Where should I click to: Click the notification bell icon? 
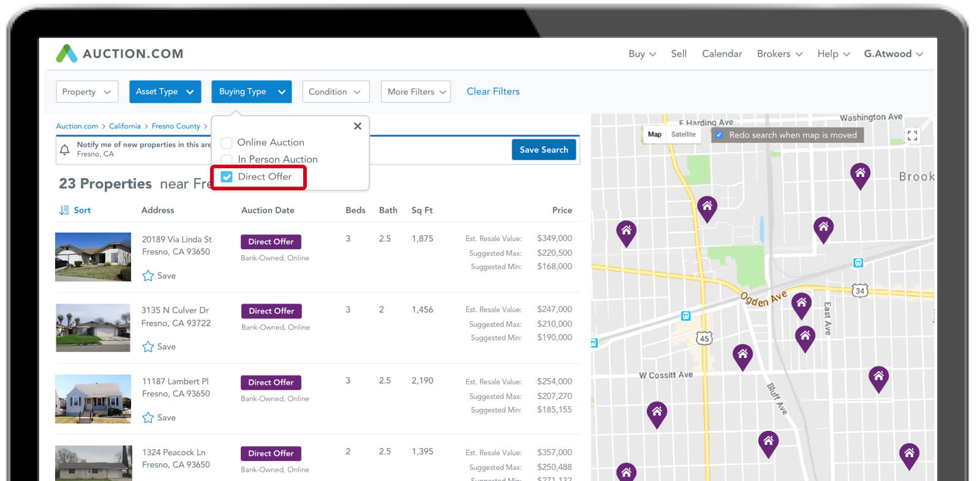[x=65, y=149]
